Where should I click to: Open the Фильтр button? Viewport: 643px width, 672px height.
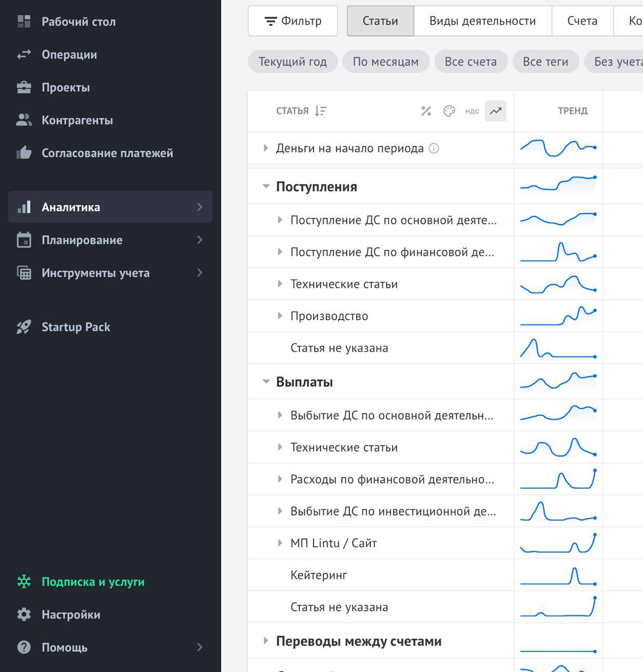pos(293,21)
